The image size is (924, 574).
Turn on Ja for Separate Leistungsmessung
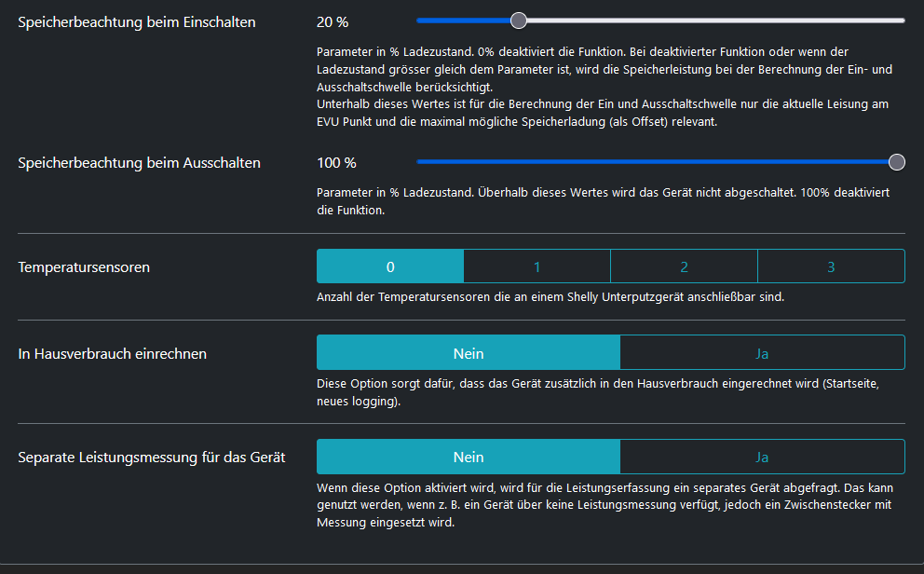coord(762,457)
